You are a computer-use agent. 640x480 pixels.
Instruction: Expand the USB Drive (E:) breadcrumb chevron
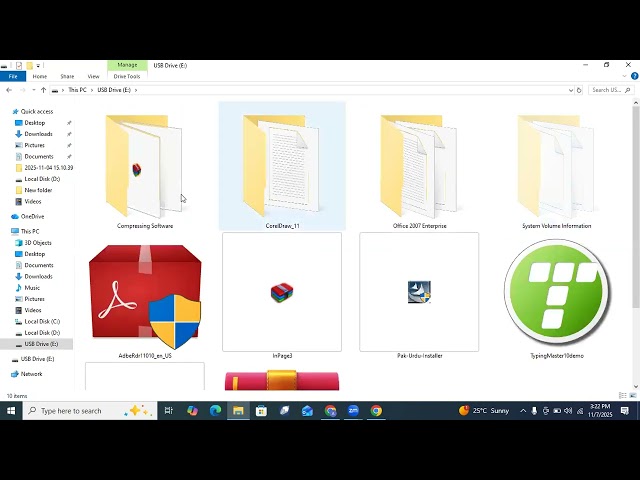click(x=136, y=90)
